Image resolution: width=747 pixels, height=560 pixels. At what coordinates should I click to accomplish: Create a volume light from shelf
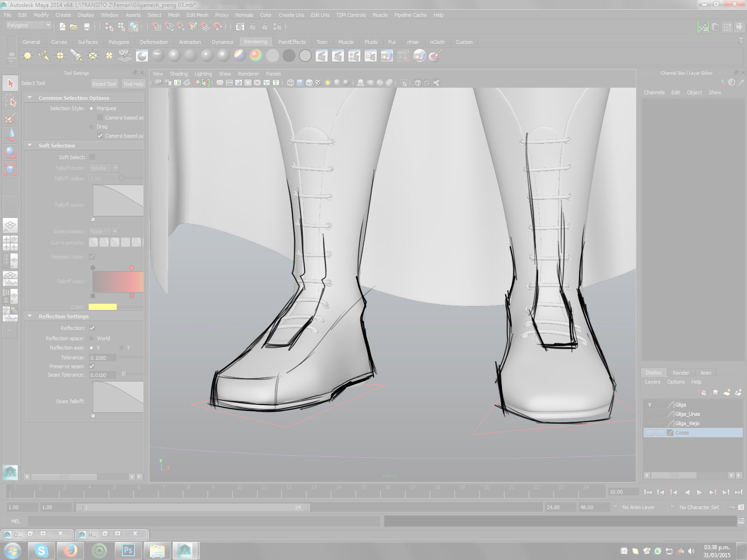(109, 56)
